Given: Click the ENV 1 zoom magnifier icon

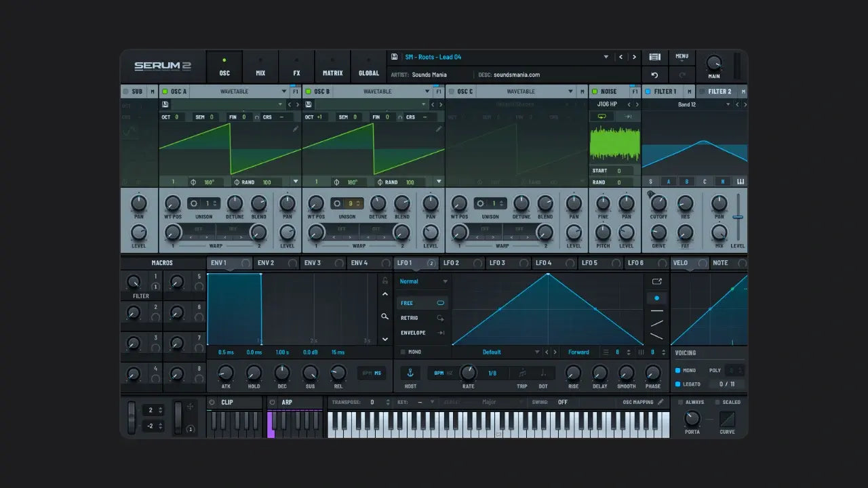Looking at the screenshot, I should [385, 316].
